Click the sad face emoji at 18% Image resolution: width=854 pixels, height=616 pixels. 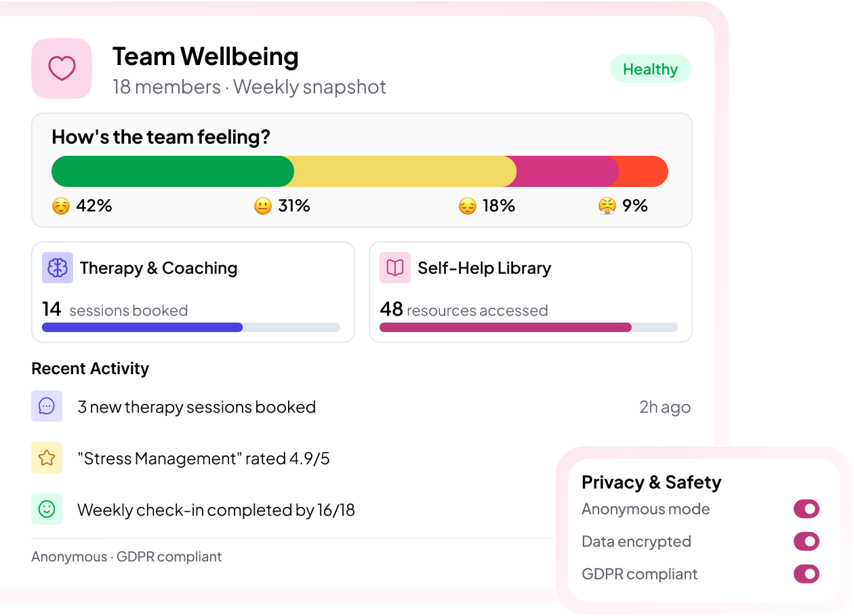click(468, 206)
